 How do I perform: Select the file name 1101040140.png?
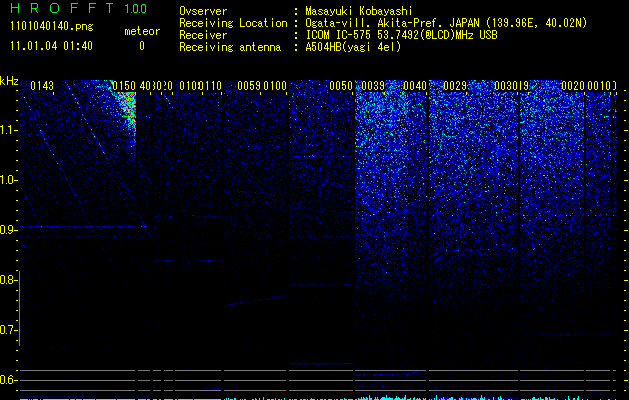(x=51, y=26)
